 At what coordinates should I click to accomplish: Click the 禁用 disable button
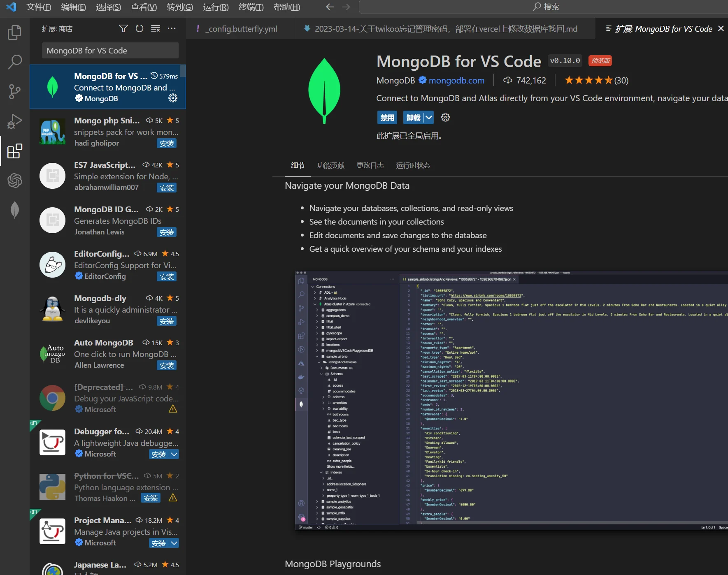coord(387,117)
